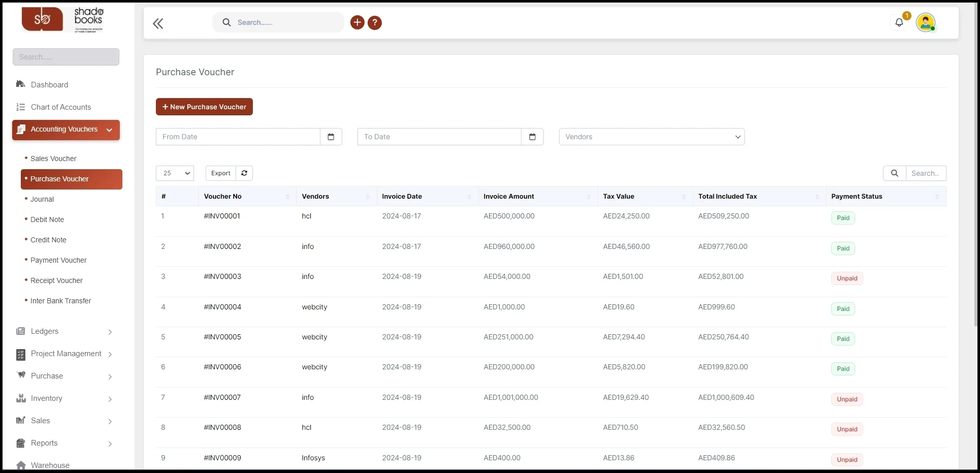This screenshot has height=473, width=980.
Task: Open From Date calendar picker icon
Action: point(331,137)
